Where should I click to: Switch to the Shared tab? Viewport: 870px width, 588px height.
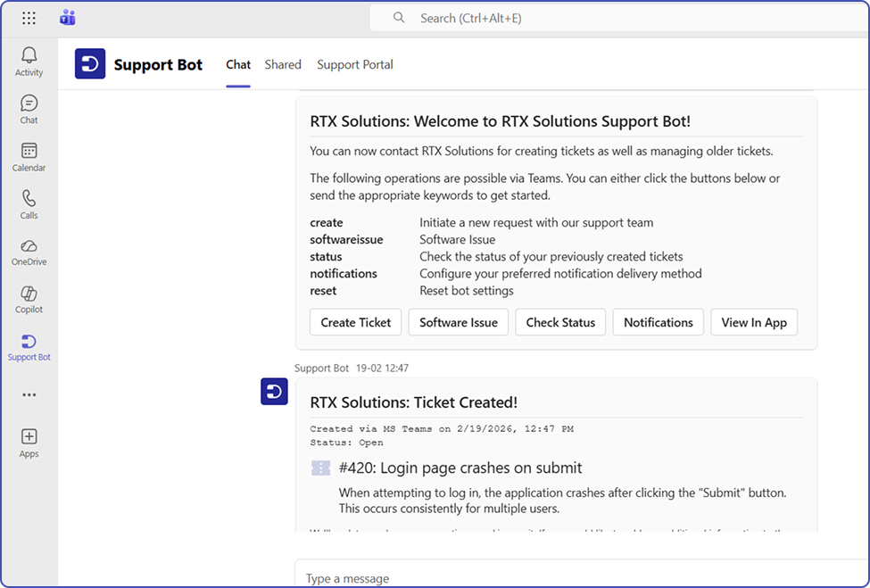pos(283,64)
